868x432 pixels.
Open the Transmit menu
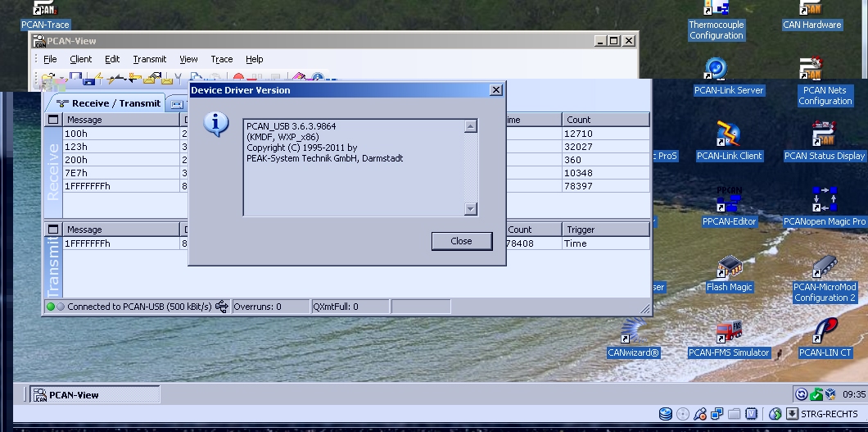[x=150, y=59]
